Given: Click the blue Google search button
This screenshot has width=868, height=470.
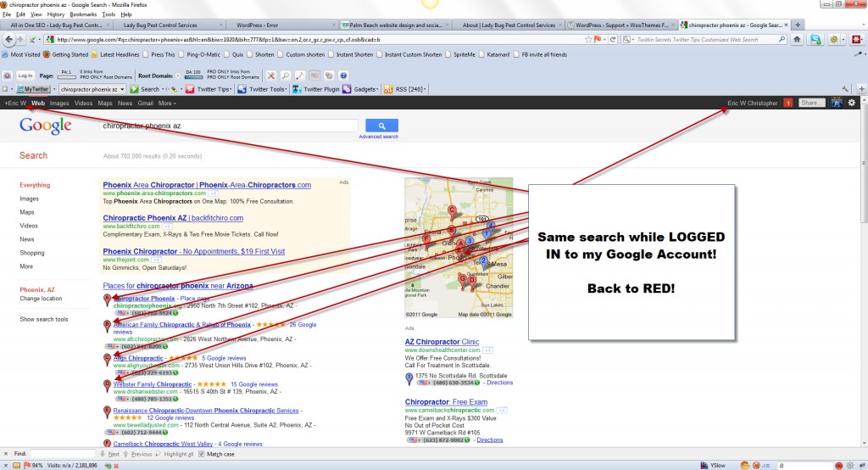Looking at the screenshot, I should (x=381, y=126).
